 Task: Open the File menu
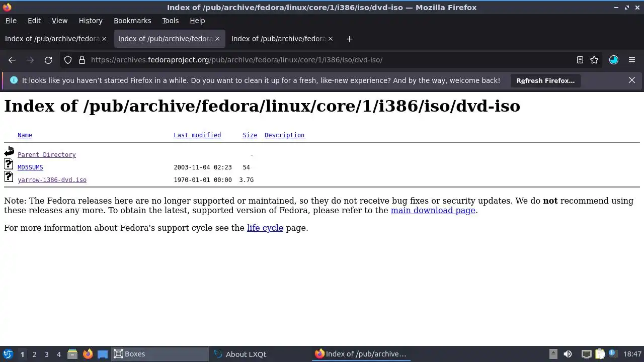(11, 21)
